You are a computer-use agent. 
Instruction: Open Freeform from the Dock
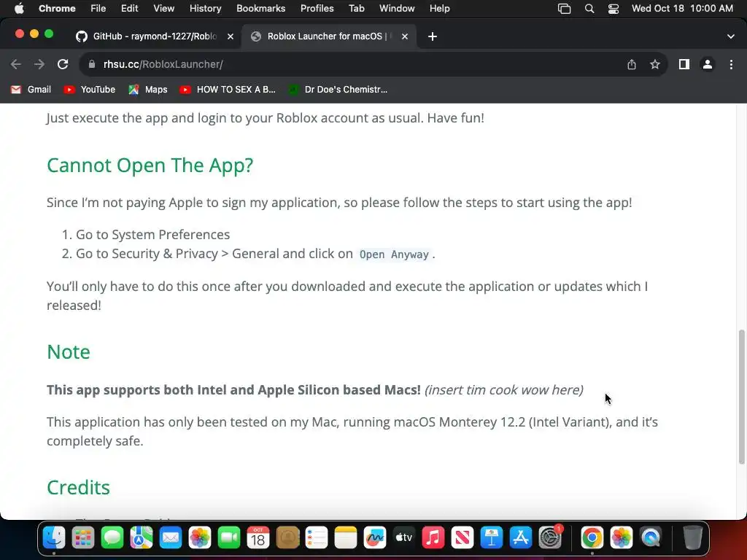click(375, 538)
